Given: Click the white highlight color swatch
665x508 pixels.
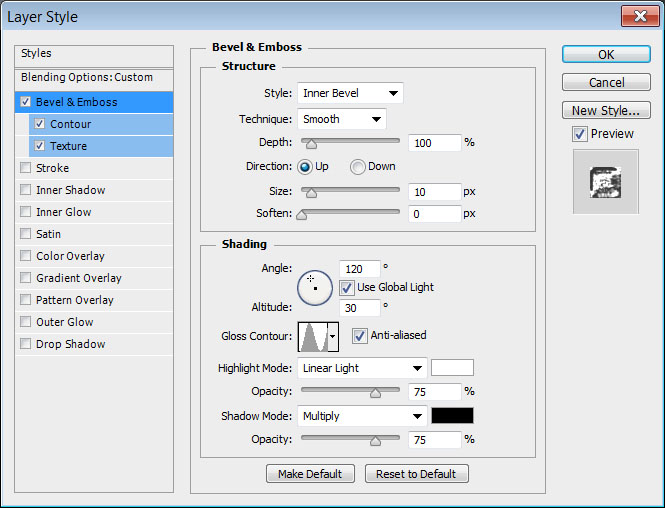Looking at the screenshot, I should (452, 368).
